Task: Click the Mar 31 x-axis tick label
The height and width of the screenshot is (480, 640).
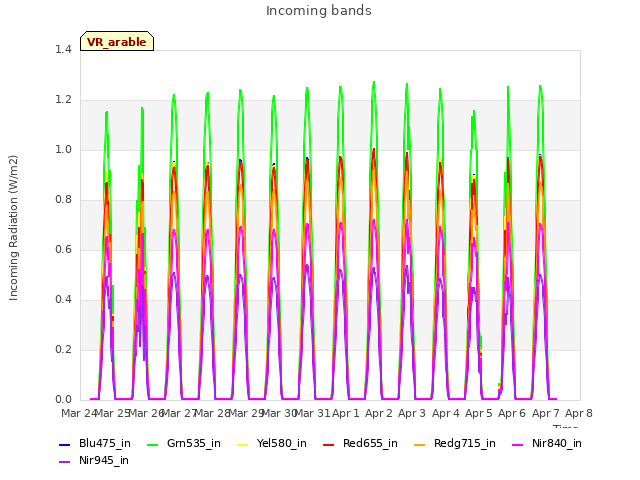Action: pyautogui.click(x=313, y=413)
